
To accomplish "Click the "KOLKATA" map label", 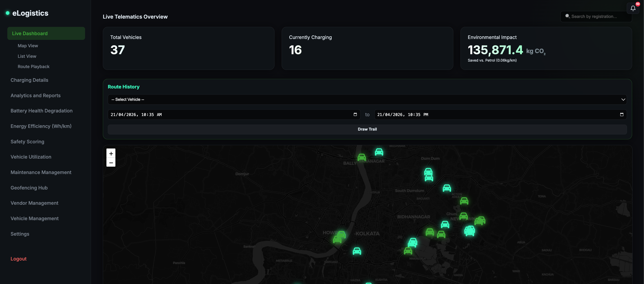I will pyautogui.click(x=367, y=234).
